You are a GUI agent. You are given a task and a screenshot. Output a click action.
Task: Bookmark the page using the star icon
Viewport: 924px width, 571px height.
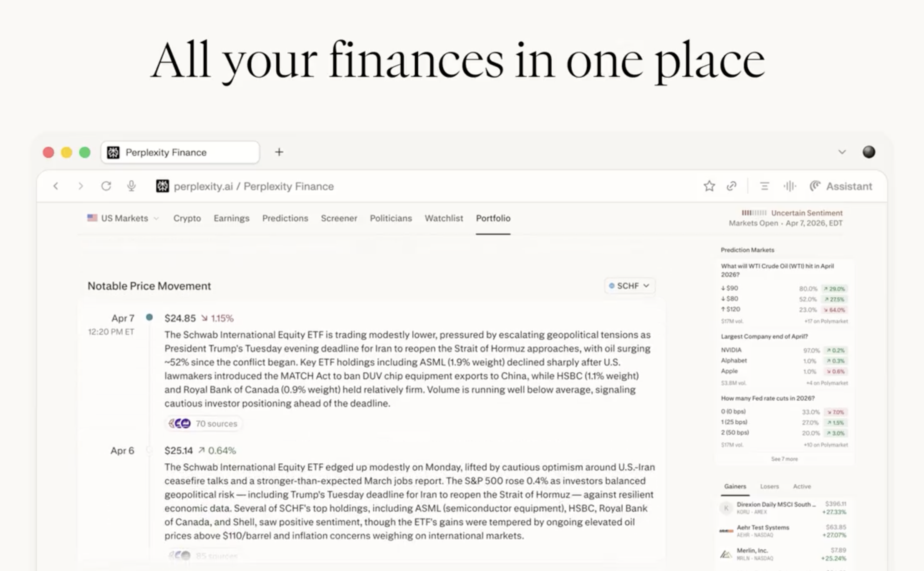pos(709,186)
